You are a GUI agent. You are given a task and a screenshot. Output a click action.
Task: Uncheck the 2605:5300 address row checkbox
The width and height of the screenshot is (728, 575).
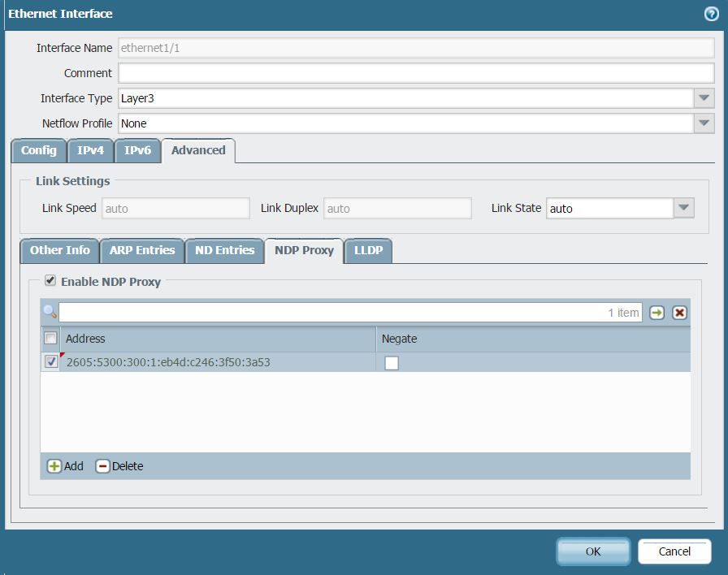click(51, 362)
